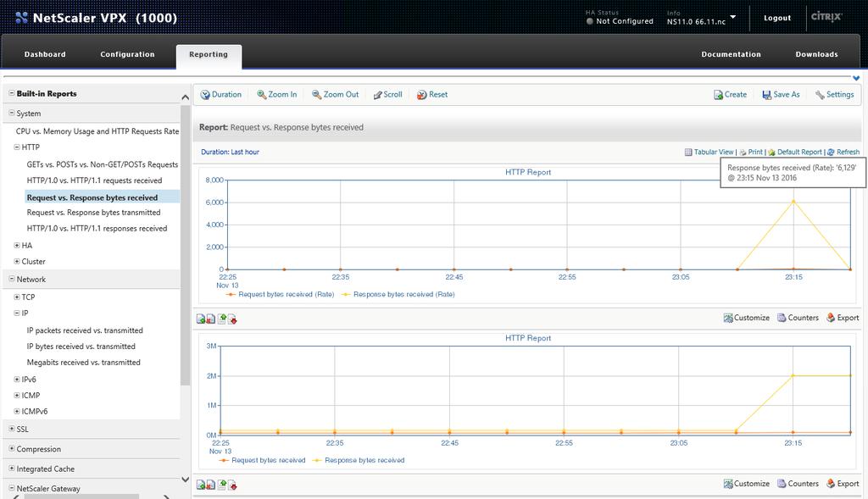Click delete chart icon below first chart
Screen dimensions: 868x499
tap(211, 319)
